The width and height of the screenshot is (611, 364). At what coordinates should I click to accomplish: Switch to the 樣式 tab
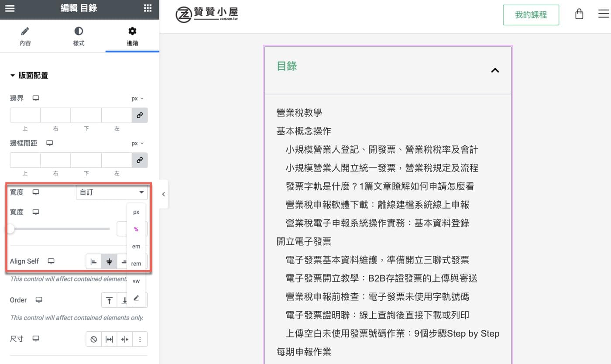(x=79, y=36)
